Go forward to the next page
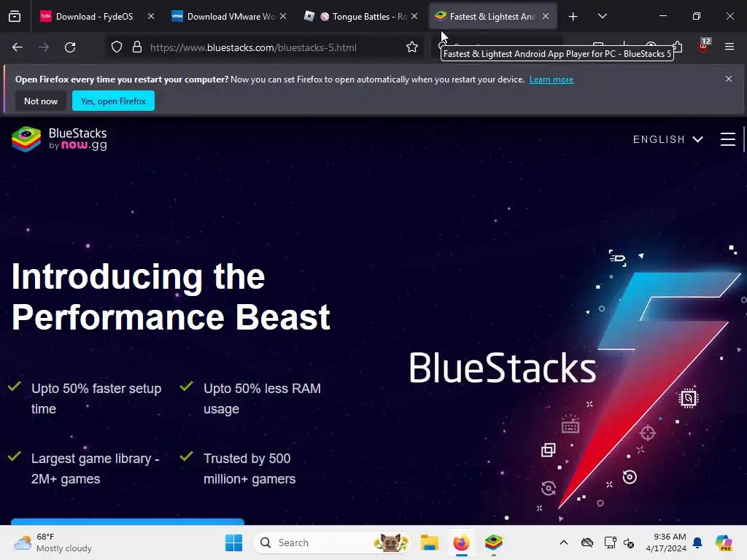The width and height of the screenshot is (747, 560). pyautogui.click(x=44, y=47)
